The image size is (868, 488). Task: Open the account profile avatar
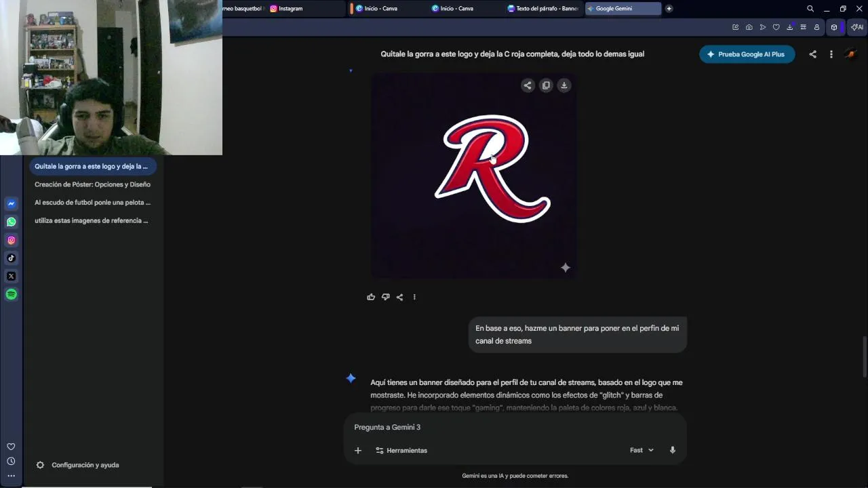click(850, 54)
